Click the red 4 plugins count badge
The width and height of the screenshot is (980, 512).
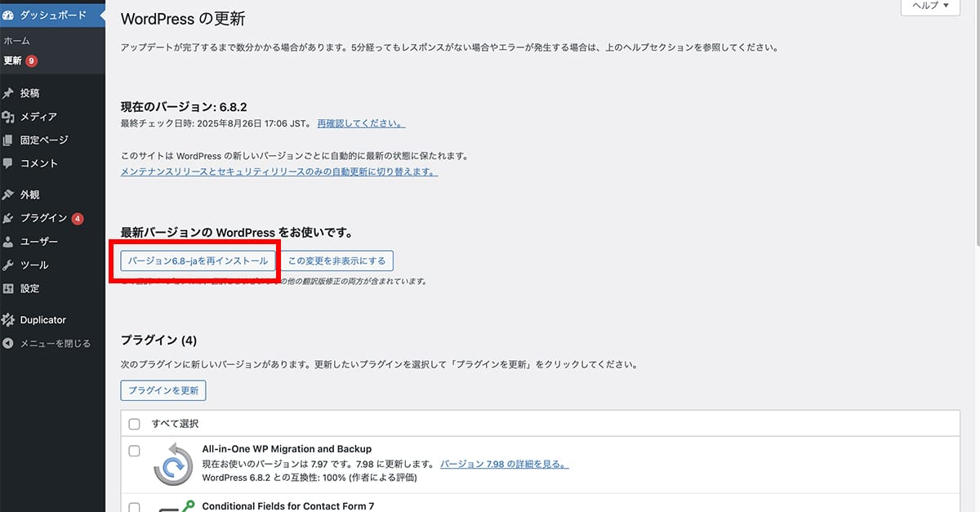78,218
